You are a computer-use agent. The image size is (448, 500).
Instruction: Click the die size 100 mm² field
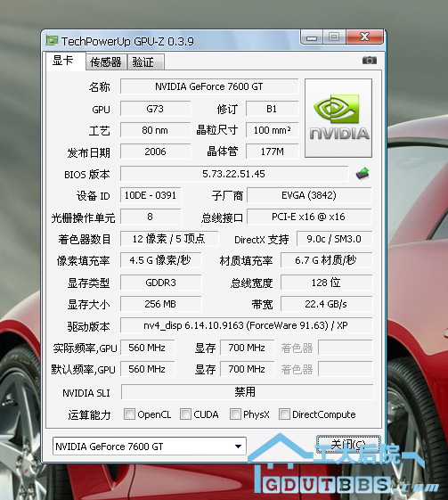tap(273, 130)
